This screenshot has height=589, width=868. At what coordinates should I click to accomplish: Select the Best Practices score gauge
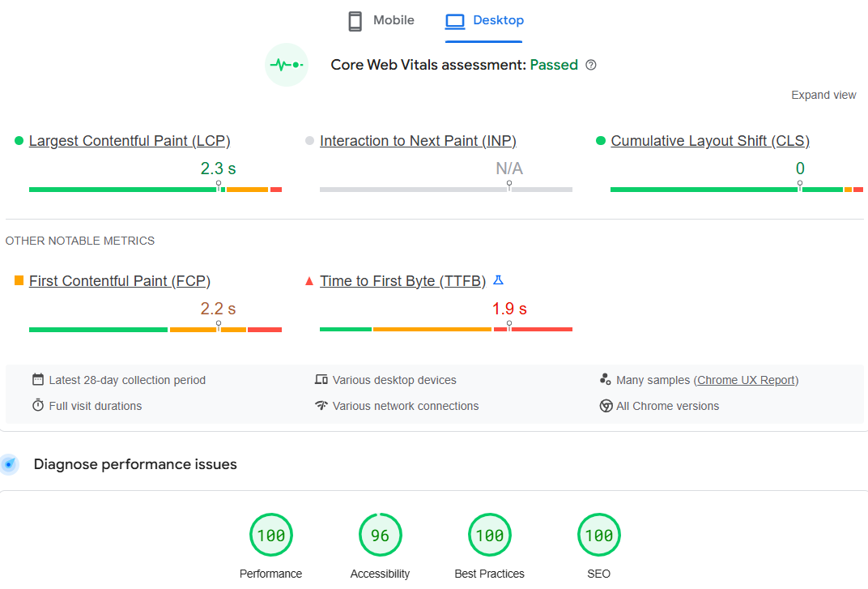(x=489, y=536)
